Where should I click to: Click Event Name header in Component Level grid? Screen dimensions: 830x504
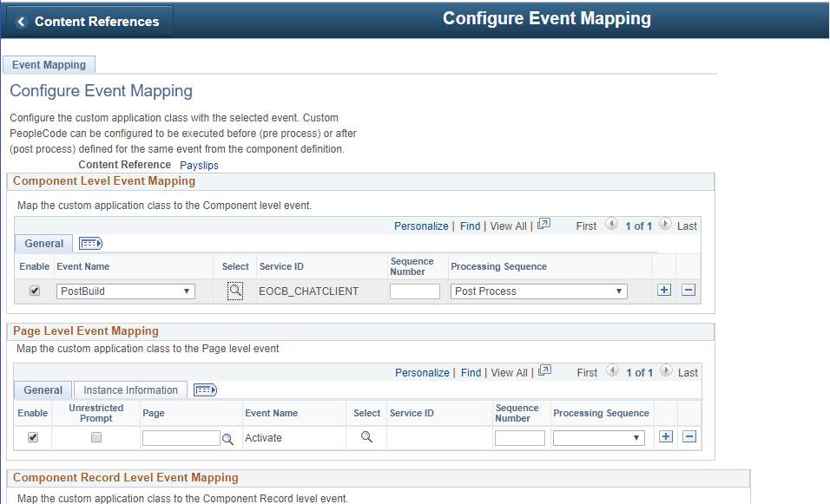83,266
